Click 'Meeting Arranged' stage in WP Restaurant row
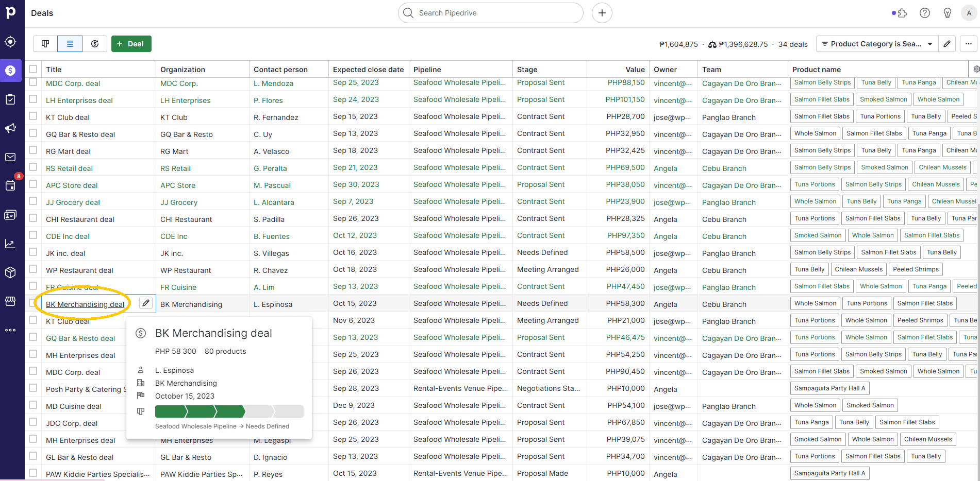 point(548,269)
